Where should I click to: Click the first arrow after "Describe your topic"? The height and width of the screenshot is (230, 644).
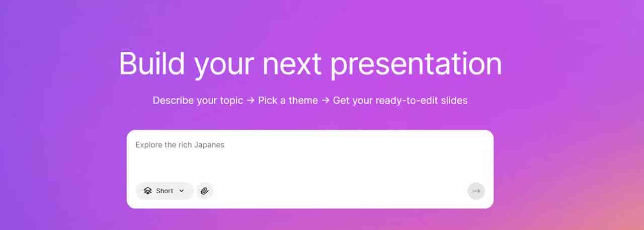point(251,101)
